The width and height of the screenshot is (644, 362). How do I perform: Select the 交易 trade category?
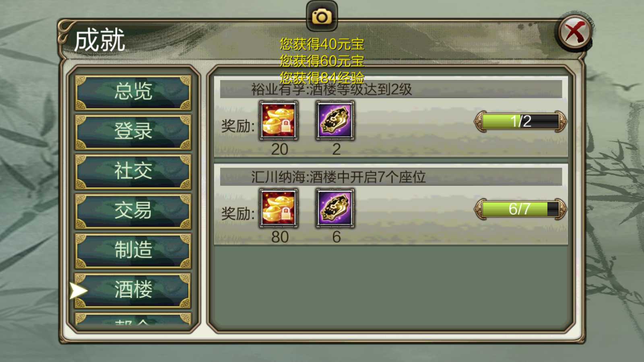[x=133, y=211]
